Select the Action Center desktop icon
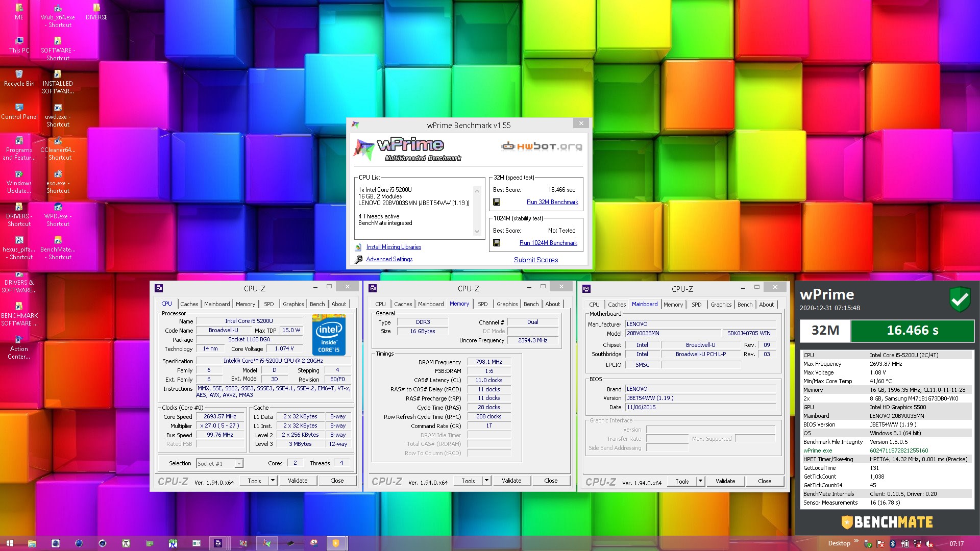This screenshot has width=980, height=551. pyautogui.click(x=19, y=347)
